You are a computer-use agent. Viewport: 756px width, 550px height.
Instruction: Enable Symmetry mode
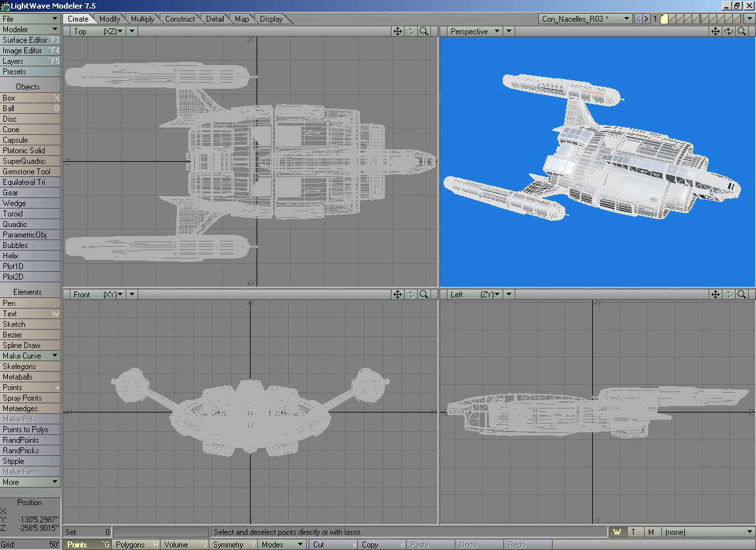(234, 545)
